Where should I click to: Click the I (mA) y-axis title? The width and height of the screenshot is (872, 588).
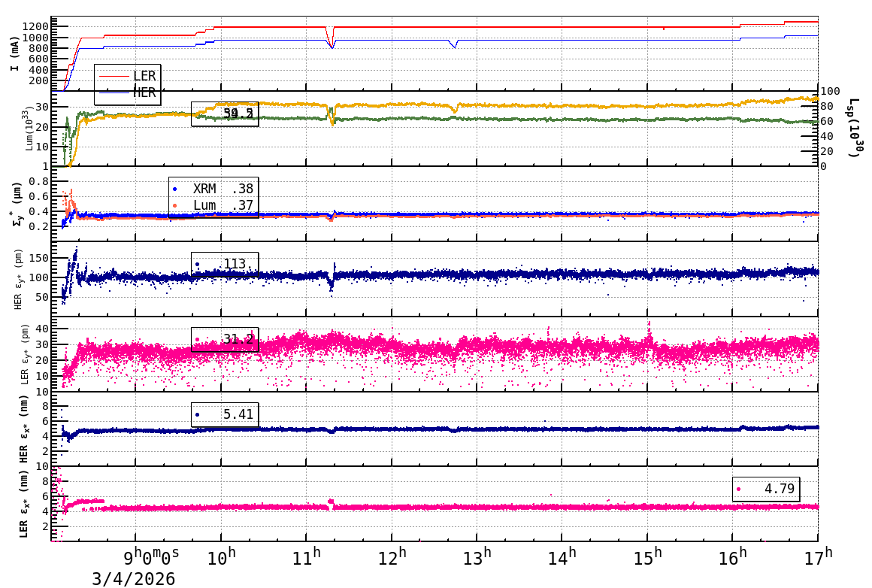pos(15,53)
